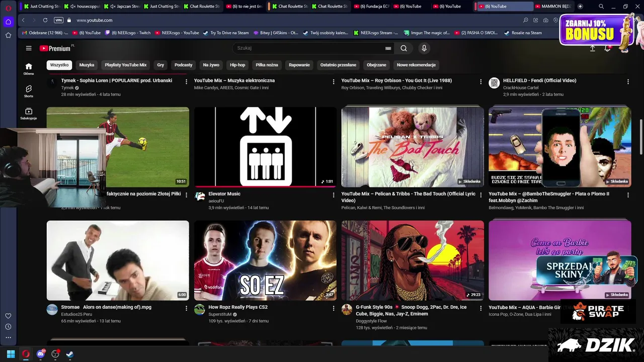
Task: Start voice search with the microphone
Action: (424, 48)
